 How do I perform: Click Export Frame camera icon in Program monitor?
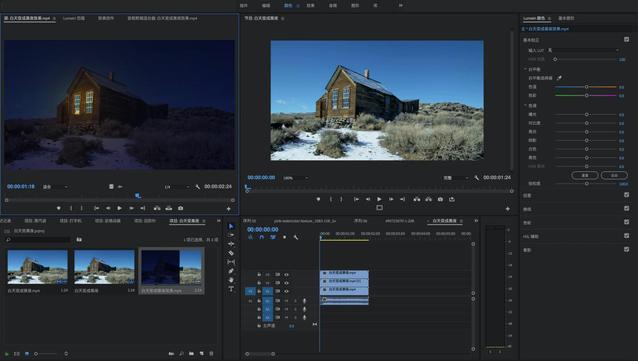(x=440, y=199)
